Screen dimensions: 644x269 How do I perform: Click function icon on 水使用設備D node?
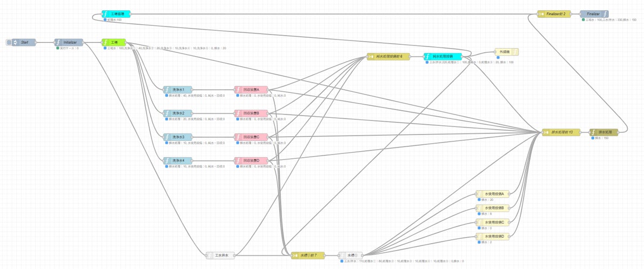(x=479, y=236)
